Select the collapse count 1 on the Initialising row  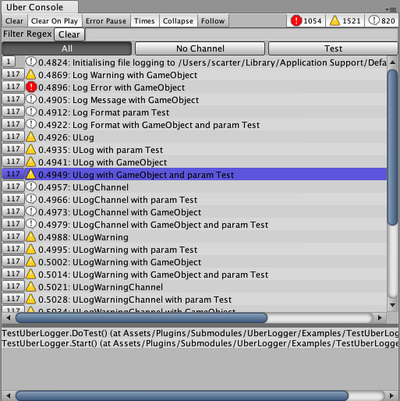9,61
